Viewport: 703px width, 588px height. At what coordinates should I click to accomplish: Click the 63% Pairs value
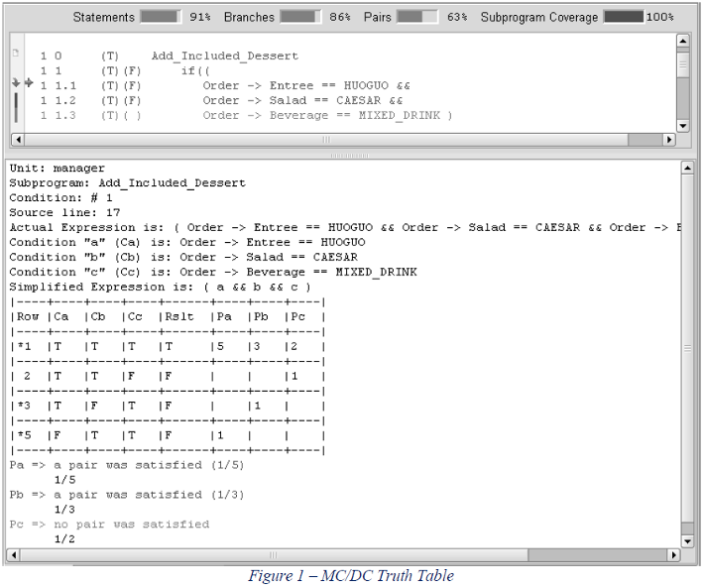click(x=457, y=17)
